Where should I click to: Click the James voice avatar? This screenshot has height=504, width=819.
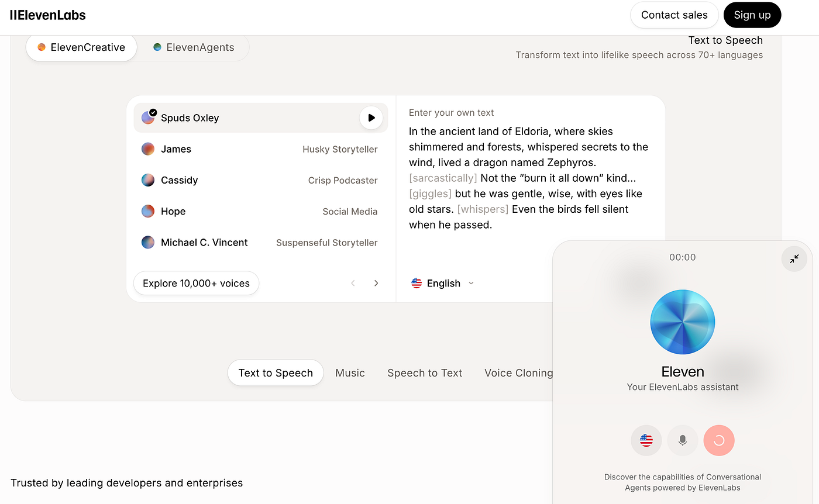[148, 149]
